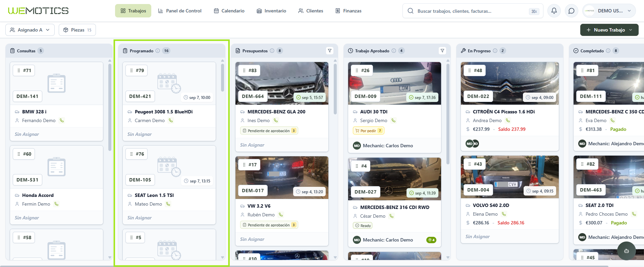
Task: Grab the drag handle on card #83
Action: 244,70
